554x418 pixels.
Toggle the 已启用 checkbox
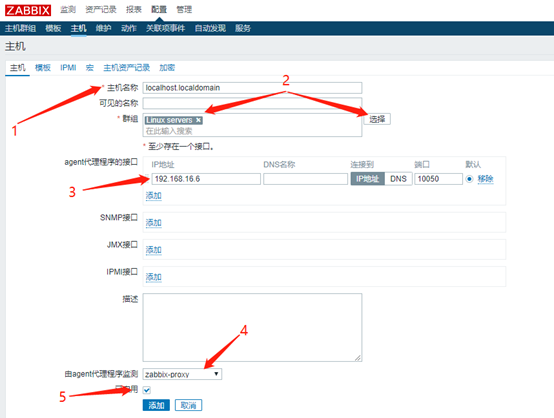147,390
